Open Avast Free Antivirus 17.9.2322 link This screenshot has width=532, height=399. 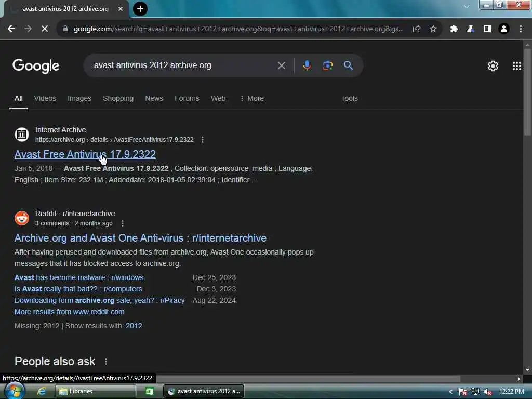(x=85, y=154)
